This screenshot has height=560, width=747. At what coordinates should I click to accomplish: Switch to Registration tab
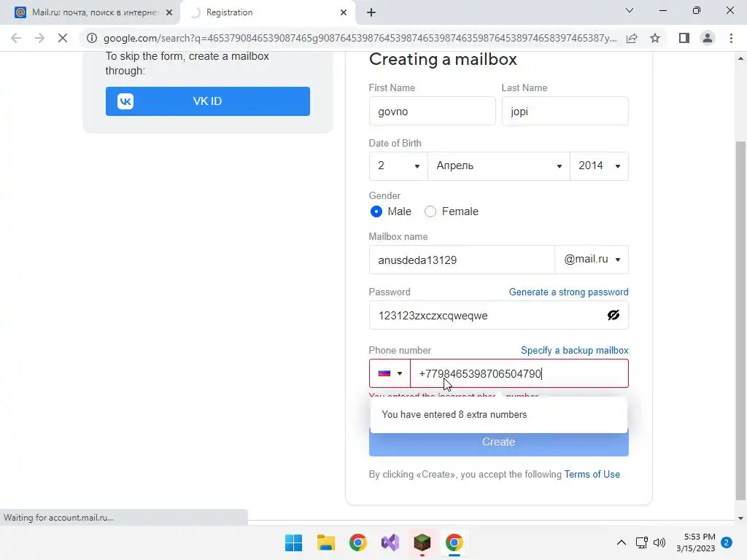(x=268, y=12)
